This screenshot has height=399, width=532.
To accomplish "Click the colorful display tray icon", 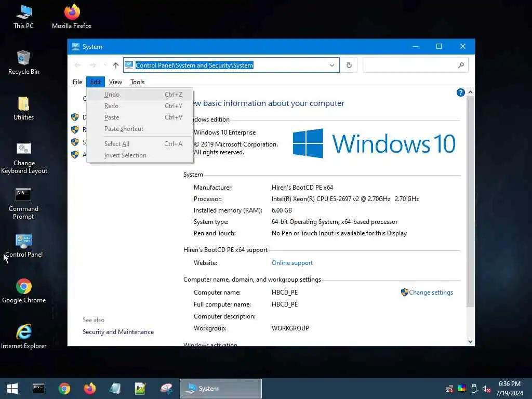I will pyautogui.click(x=462, y=389).
